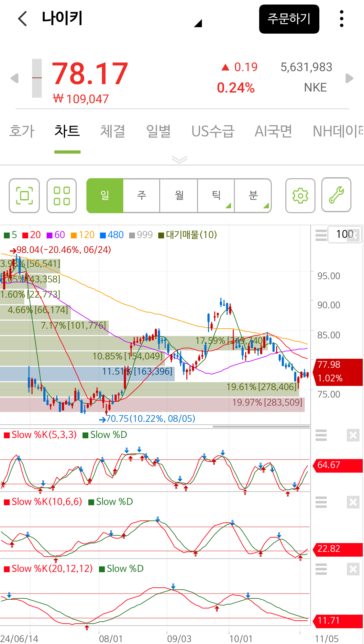This screenshot has width=364, height=644.
Task: Tap the 64.67 stochastic value tag
Action: click(338, 465)
